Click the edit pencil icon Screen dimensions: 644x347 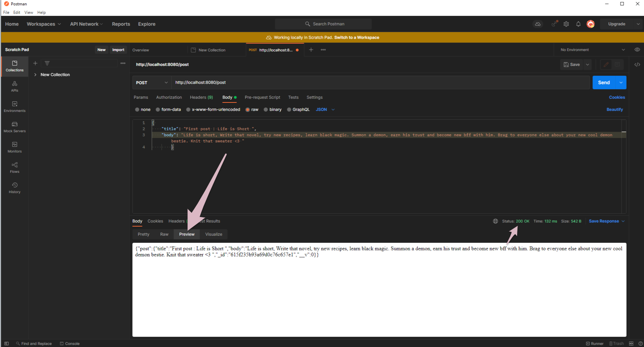(x=606, y=65)
